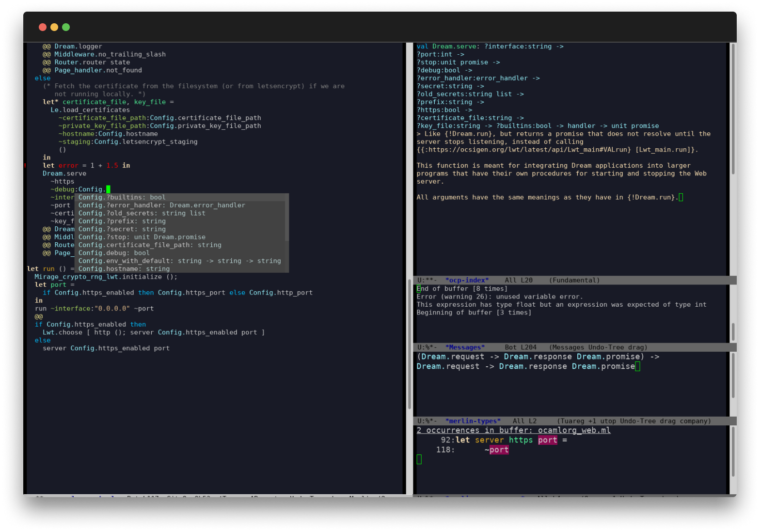The height and width of the screenshot is (532, 760).
Task: Click "@@ Router.router state" at top of code
Action: 86,63
